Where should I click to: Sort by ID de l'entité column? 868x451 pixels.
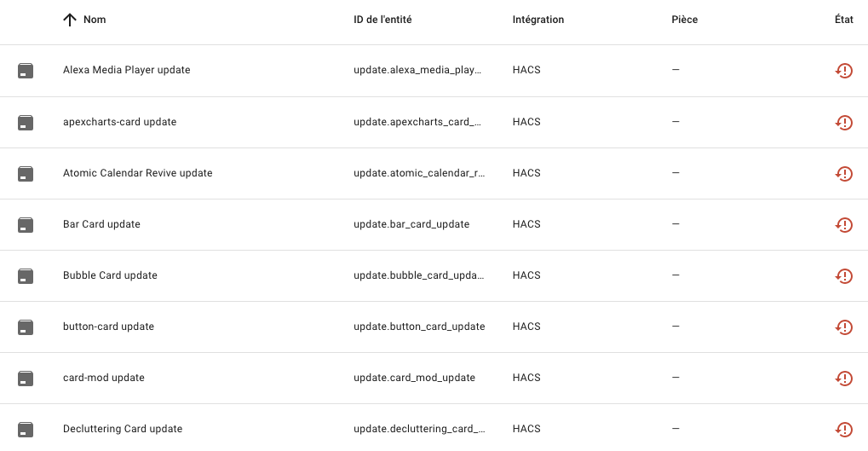coord(382,20)
